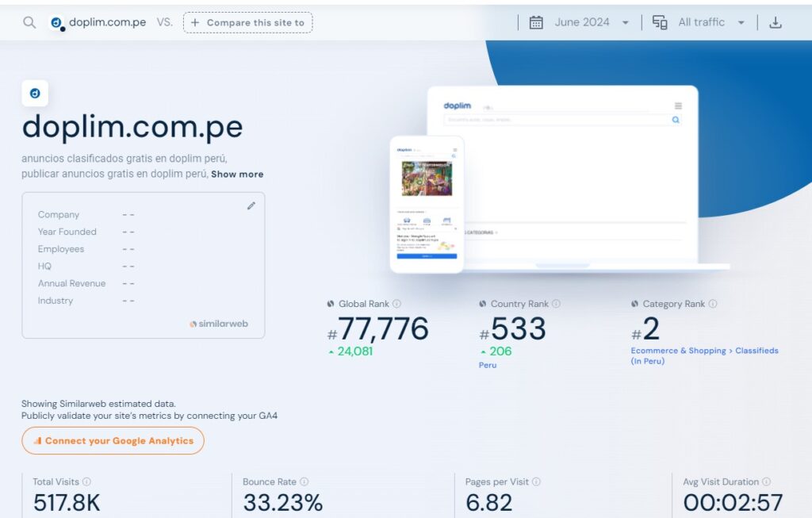Click the Company row label
This screenshot has width=812, height=518.
click(x=59, y=214)
